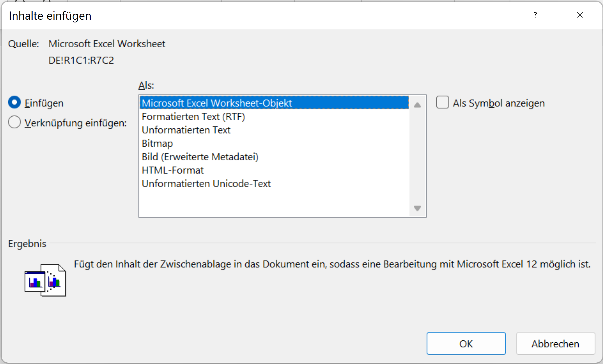Select the Einfügen radio button

coord(15,102)
